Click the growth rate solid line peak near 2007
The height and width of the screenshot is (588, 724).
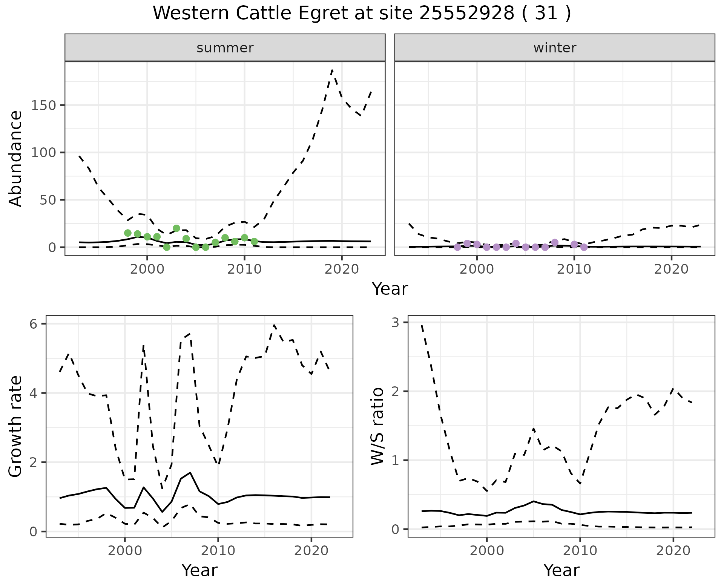(x=190, y=473)
